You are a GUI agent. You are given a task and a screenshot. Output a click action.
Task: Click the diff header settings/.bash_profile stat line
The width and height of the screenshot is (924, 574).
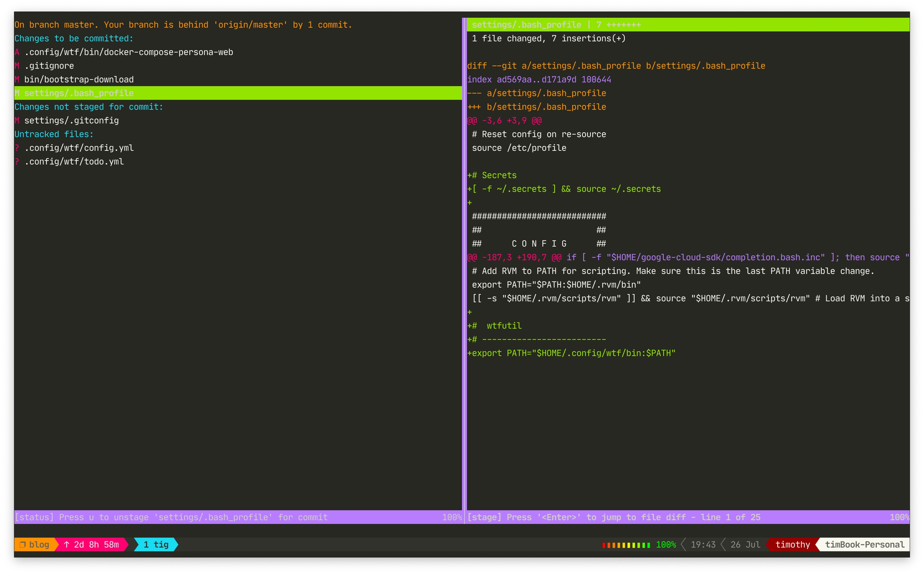(556, 25)
